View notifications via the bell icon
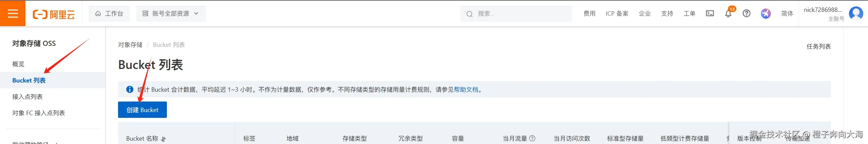The image size is (868, 144). pos(728,14)
